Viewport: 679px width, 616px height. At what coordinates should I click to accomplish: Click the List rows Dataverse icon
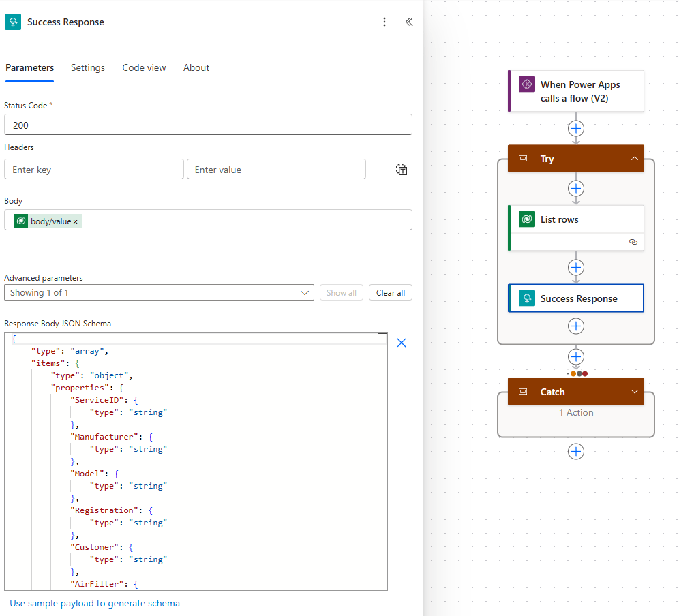[x=526, y=219]
